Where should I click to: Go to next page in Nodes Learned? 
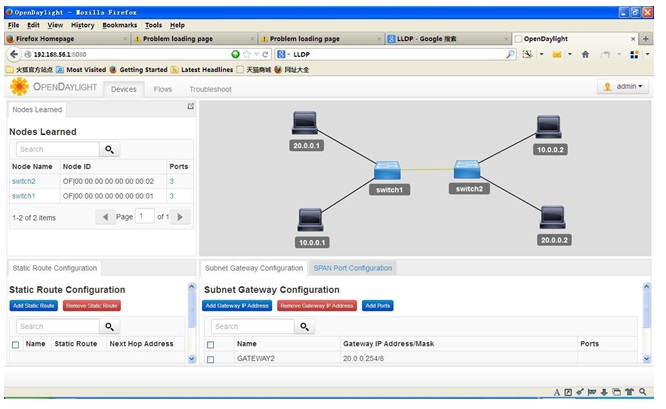tap(180, 217)
